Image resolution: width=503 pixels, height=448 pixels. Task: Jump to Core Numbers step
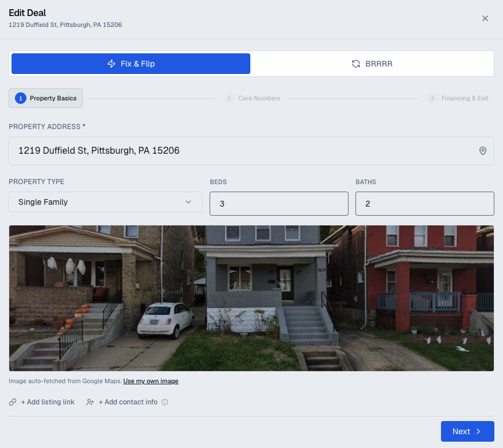pos(252,98)
